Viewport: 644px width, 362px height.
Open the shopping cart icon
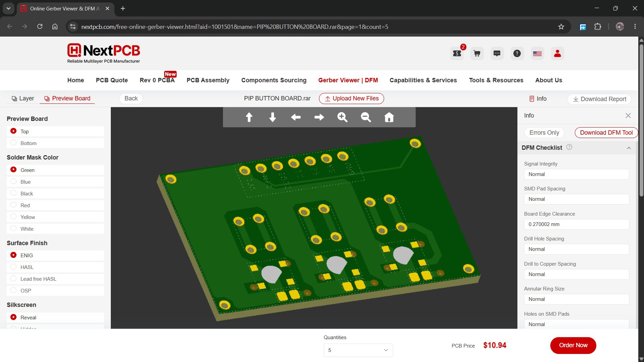pos(477,53)
